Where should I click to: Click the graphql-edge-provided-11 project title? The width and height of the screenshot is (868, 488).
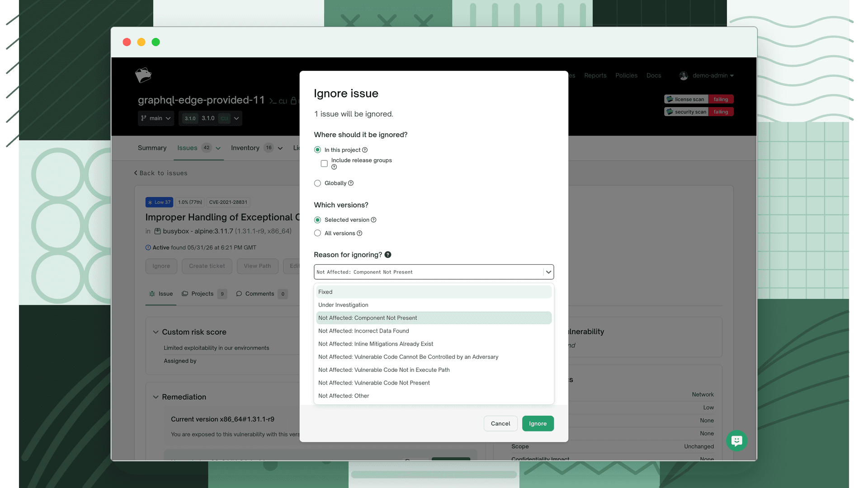[x=201, y=100]
